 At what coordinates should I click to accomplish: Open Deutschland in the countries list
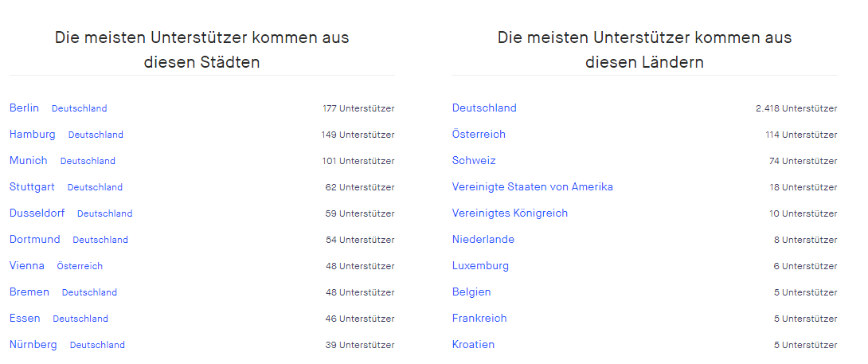(x=484, y=108)
